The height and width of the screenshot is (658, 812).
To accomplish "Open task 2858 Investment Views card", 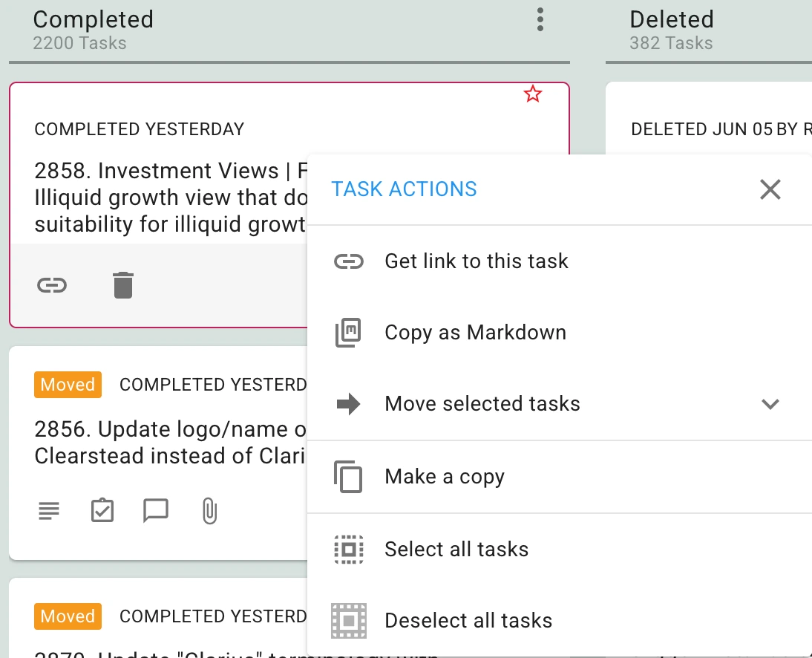I will pos(171,198).
